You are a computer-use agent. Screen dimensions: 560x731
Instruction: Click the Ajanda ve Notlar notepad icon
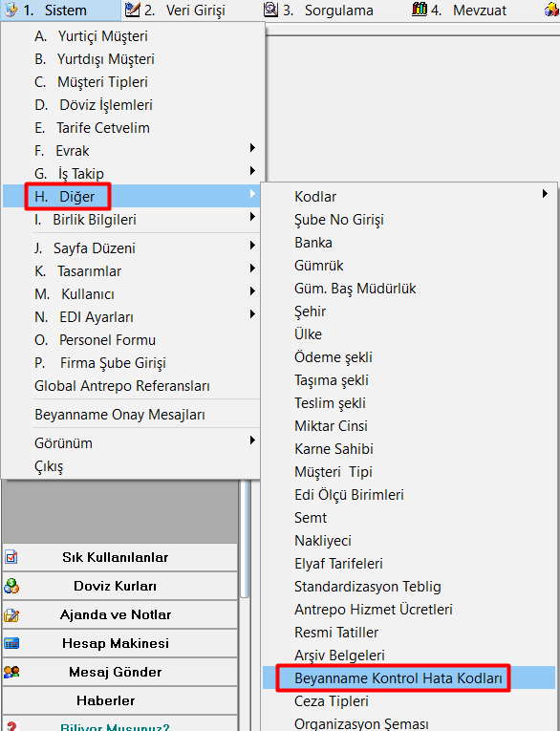(11, 614)
